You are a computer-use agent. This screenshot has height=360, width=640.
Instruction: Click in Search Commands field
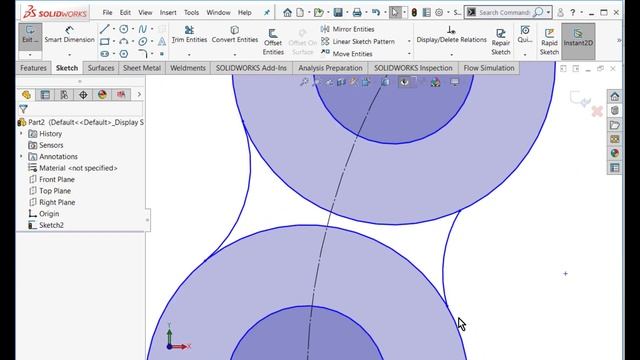click(504, 13)
